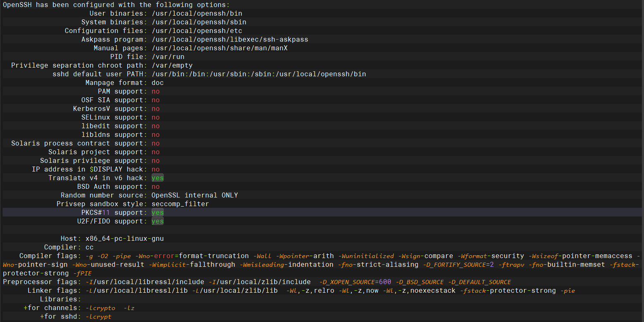Select the chroot path /var/empty

click(172, 66)
